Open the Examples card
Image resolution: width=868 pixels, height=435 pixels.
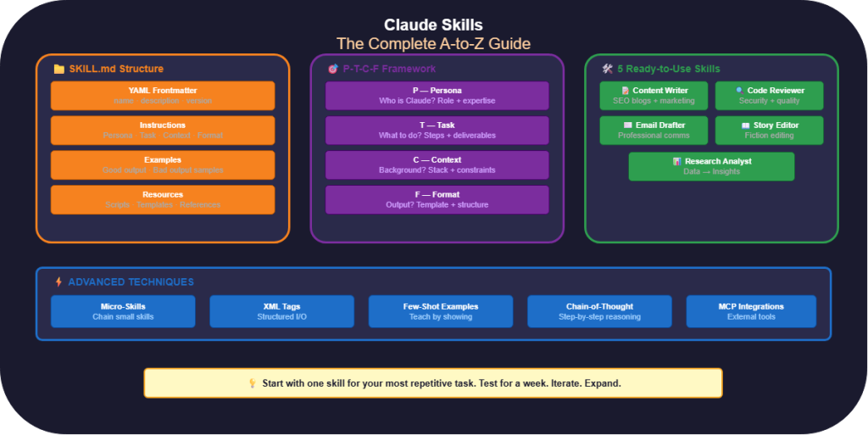pos(163,165)
